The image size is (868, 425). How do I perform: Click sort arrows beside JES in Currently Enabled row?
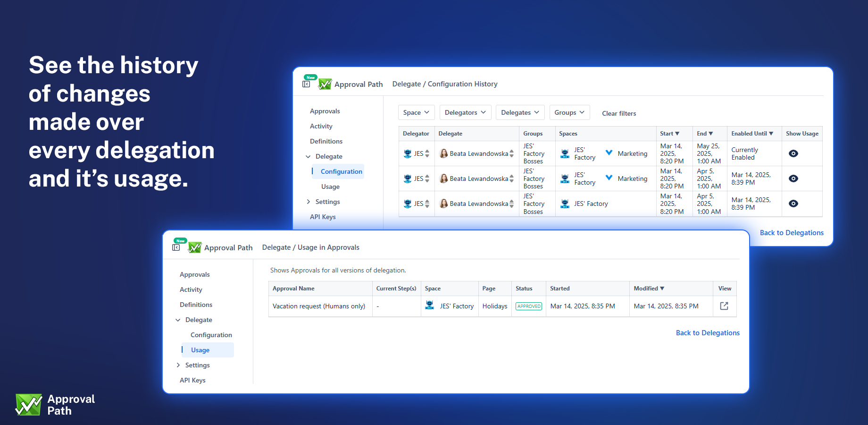(x=427, y=153)
